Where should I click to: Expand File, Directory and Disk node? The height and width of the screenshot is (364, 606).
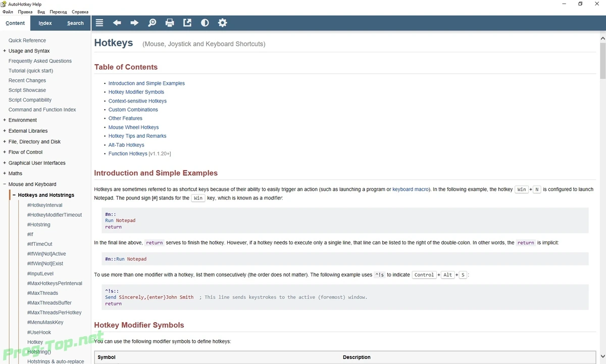point(5,142)
